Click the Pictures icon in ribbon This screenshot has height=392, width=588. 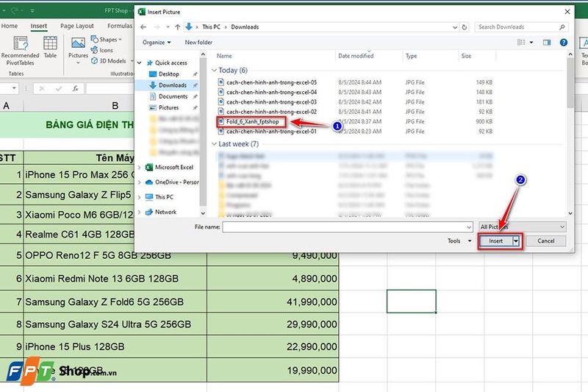tap(78, 51)
